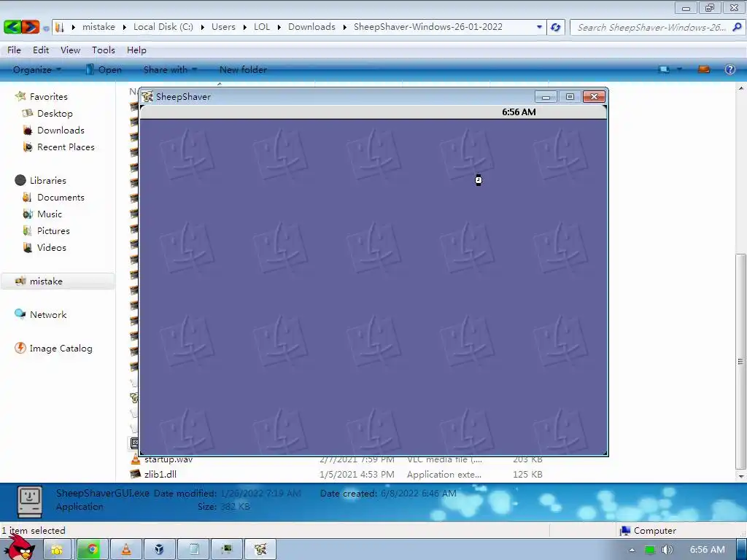Click the Libraries icon in sidebar
747x560 pixels.
(x=20, y=180)
